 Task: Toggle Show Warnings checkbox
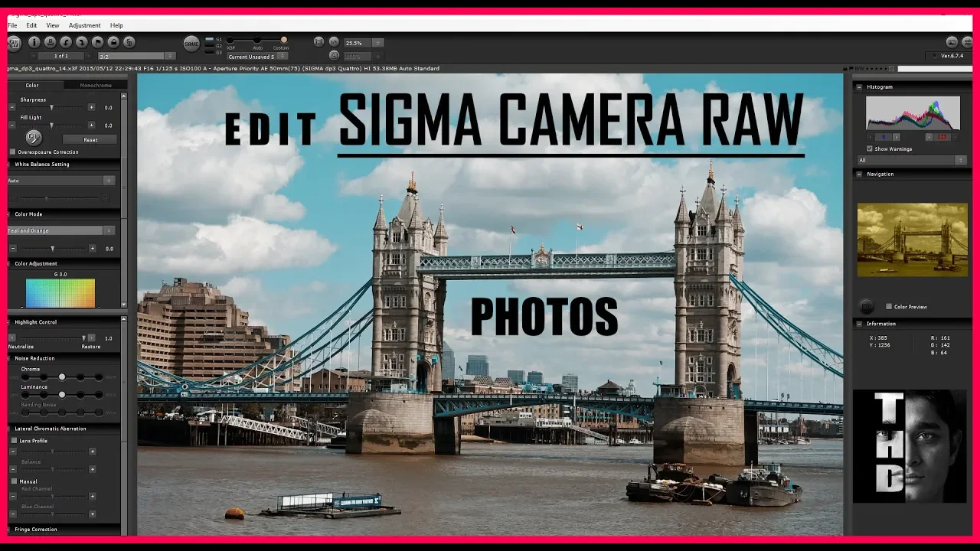coord(870,148)
